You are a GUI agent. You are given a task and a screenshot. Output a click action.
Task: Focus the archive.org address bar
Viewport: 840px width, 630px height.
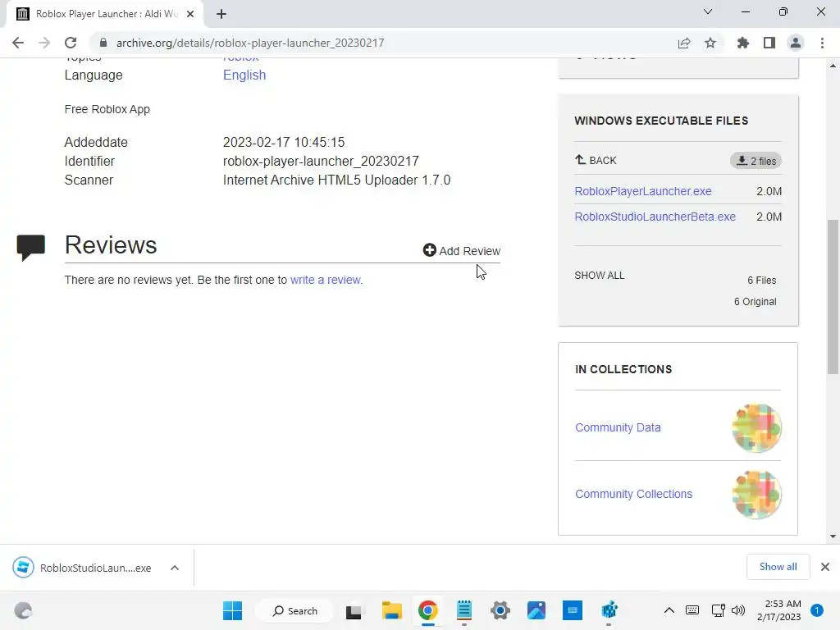coord(386,43)
